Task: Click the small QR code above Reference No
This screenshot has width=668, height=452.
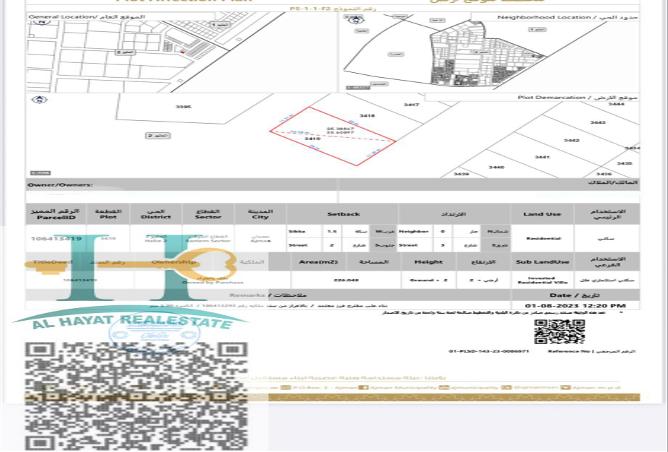Action: click(x=559, y=332)
